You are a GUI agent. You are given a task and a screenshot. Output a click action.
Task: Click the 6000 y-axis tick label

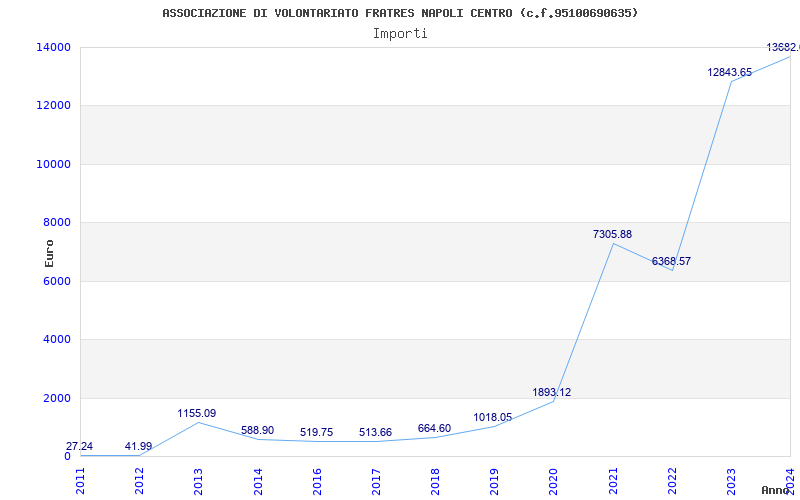coord(56,281)
